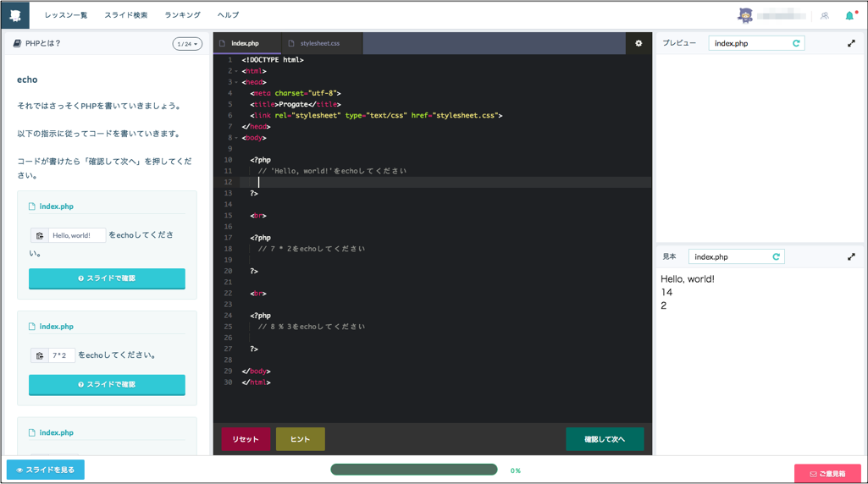Click the friends icon in header
Image resolution: width=868 pixels, height=484 pixels.
click(825, 16)
